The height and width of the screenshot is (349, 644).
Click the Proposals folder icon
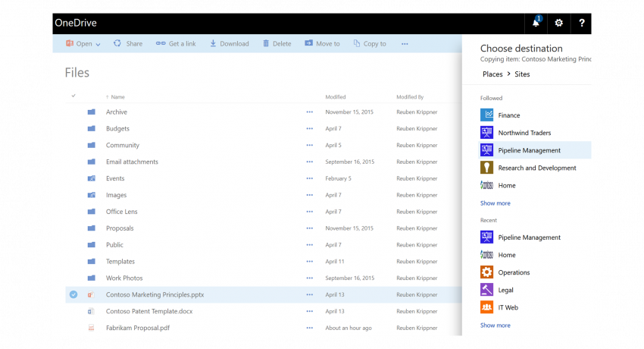(x=91, y=228)
